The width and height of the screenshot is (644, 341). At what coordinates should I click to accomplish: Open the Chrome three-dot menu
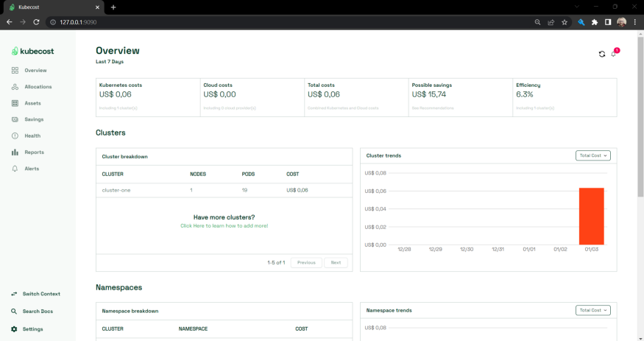click(x=635, y=22)
